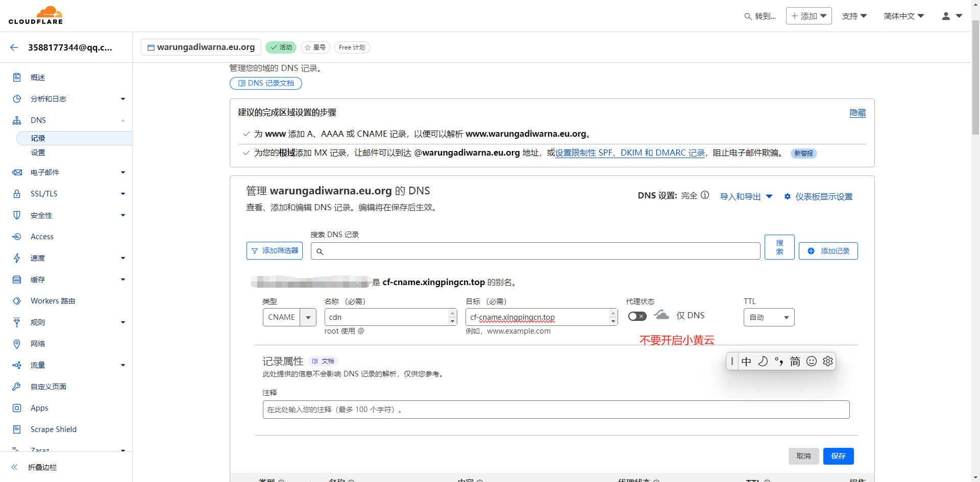Click the info icon next to DNS 设置 完全

coord(705,195)
